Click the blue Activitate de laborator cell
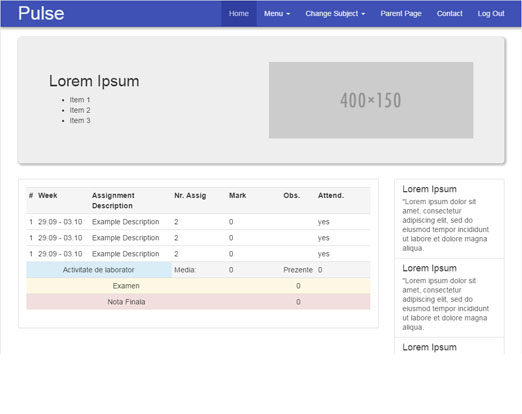This screenshot has height=414, width=522. [x=99, y=270]
